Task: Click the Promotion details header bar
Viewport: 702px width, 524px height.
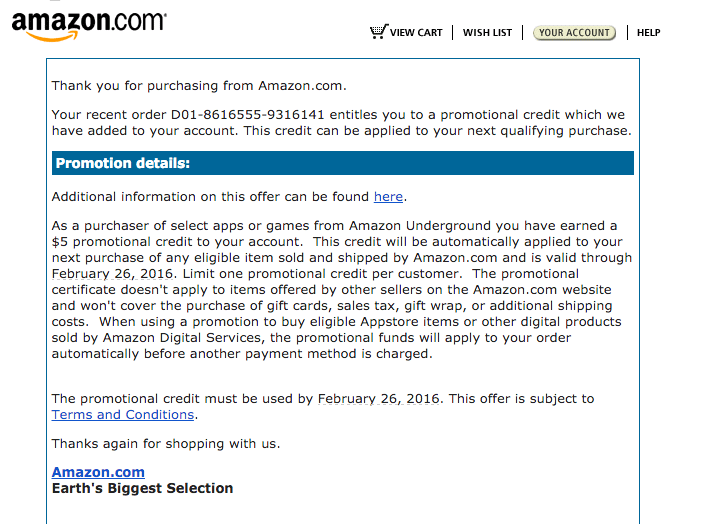Action: pyautogui.click(x=342, y=163)
